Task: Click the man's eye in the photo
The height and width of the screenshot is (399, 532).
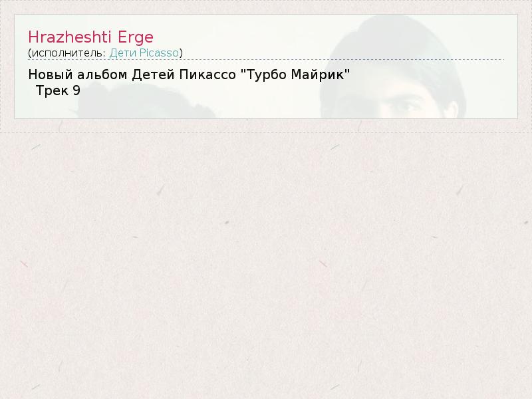Action: [406, 107]
